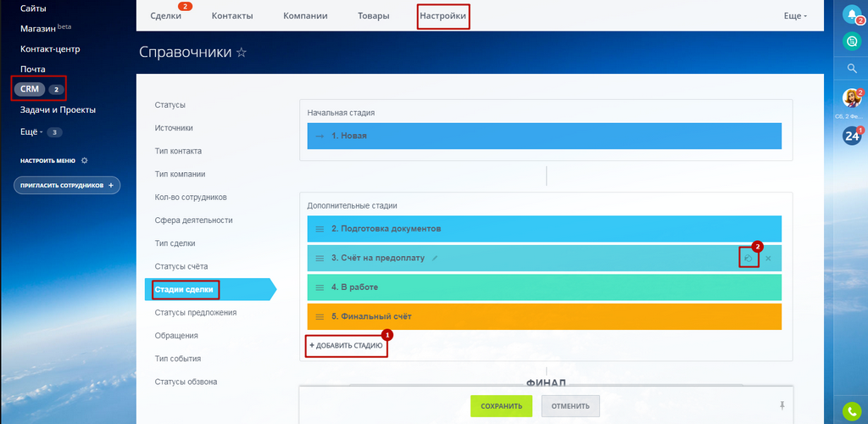Select Сфера деятельности directory
The image size is (868, 424).
(x=194, y=220)
